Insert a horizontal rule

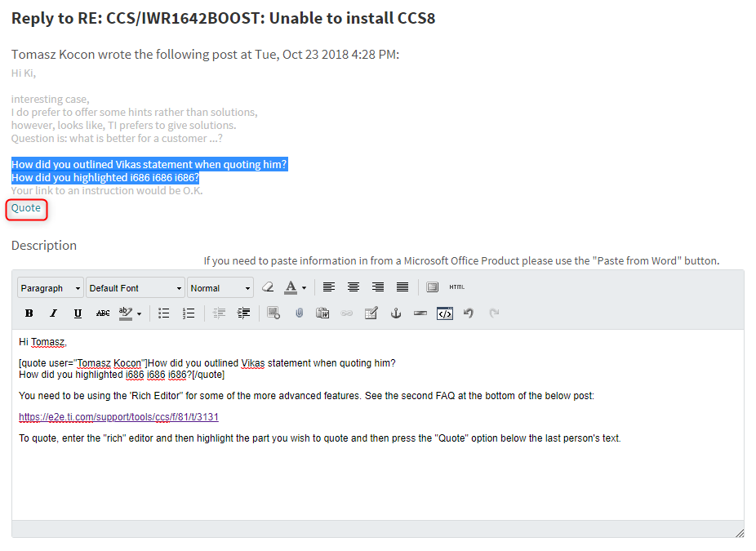420,313
